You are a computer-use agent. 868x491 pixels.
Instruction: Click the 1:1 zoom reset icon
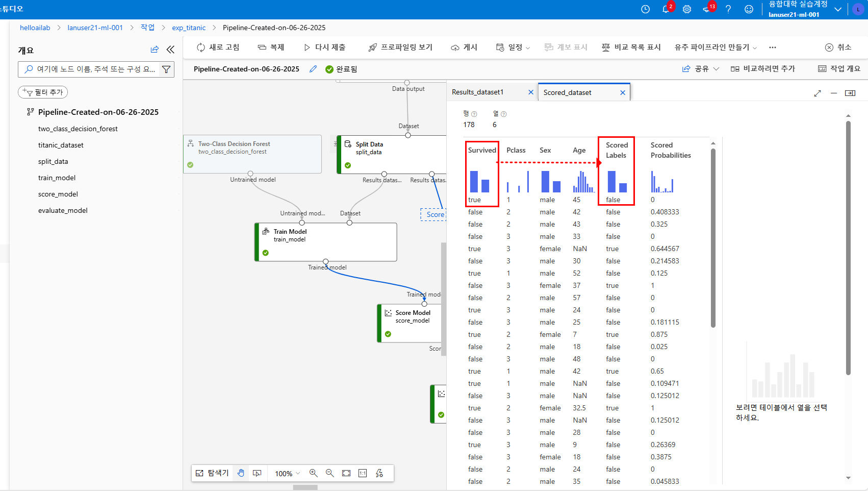[x=362, y=473]
